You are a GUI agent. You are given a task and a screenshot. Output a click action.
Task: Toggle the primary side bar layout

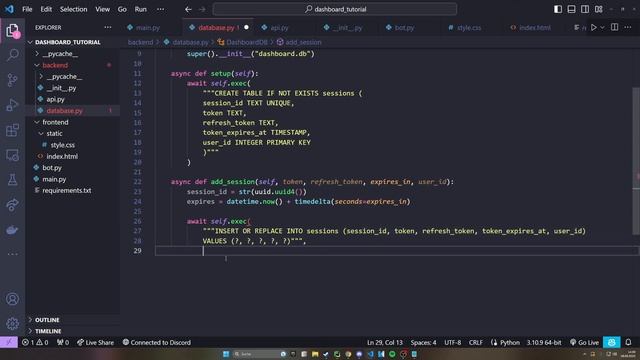pos(558,9)
